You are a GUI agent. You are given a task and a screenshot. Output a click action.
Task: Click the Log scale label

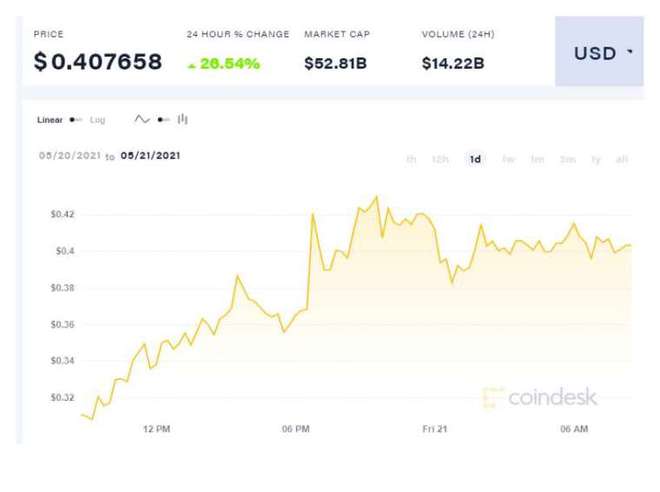click(98, 120)
